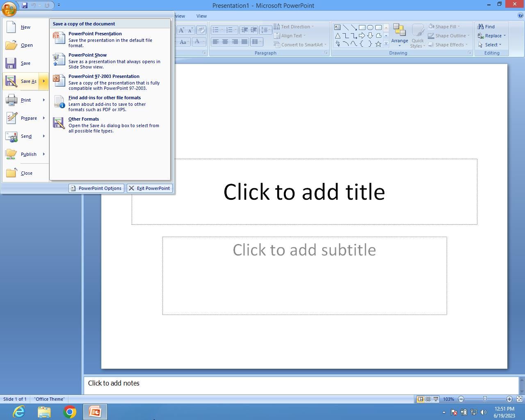Insert a 5-point star shape
The width and height of the screenshot is (525, 420).
click(378, 44)
